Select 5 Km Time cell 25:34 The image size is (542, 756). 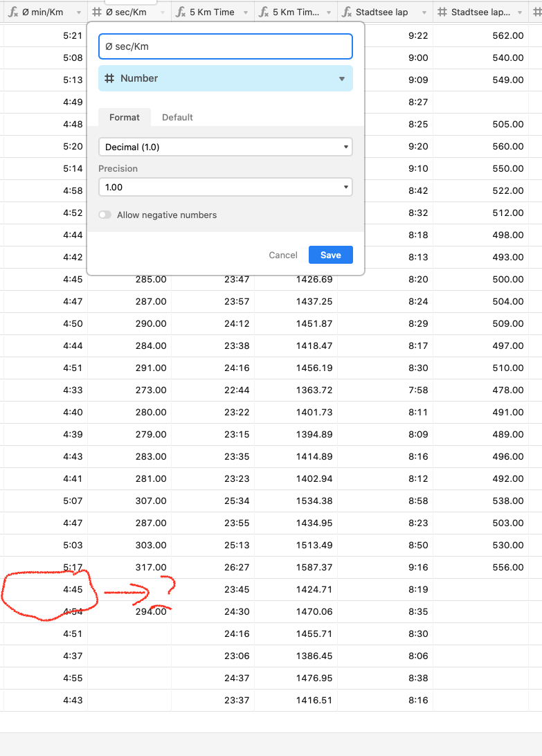pos(213,501)
